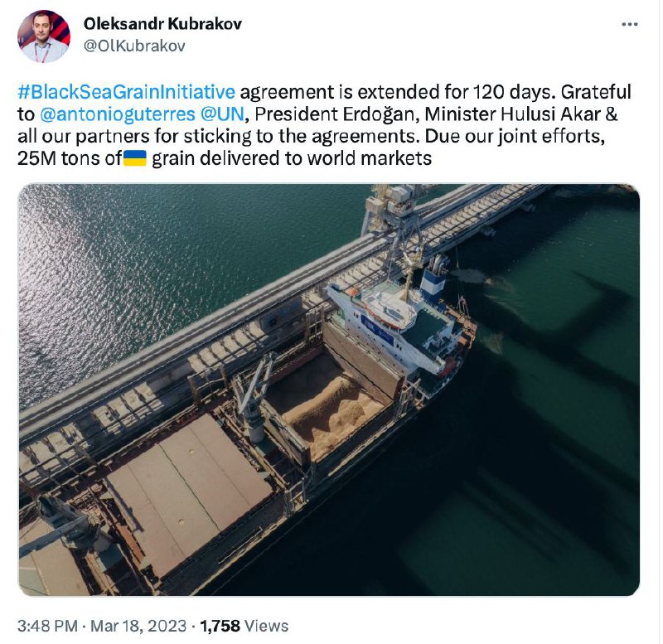
Task: Click the "25M tons of" text
Action: pyautogui.click(x=70, y=158)
